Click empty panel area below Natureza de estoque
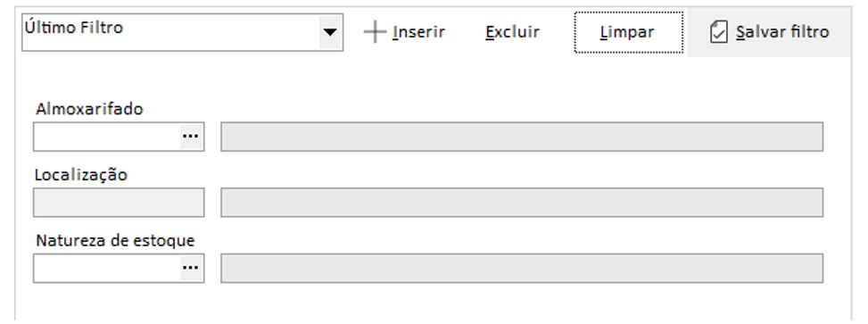This screenshot has width=868, height=324. (x=432, y=303)
